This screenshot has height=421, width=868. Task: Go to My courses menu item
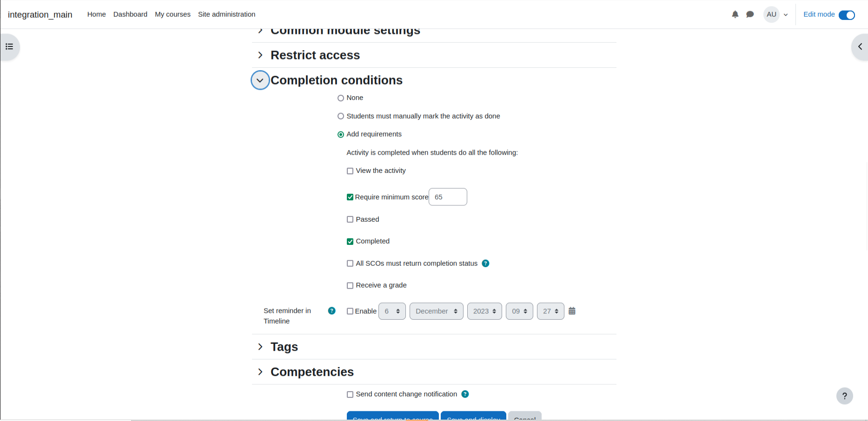click(172, 14)
